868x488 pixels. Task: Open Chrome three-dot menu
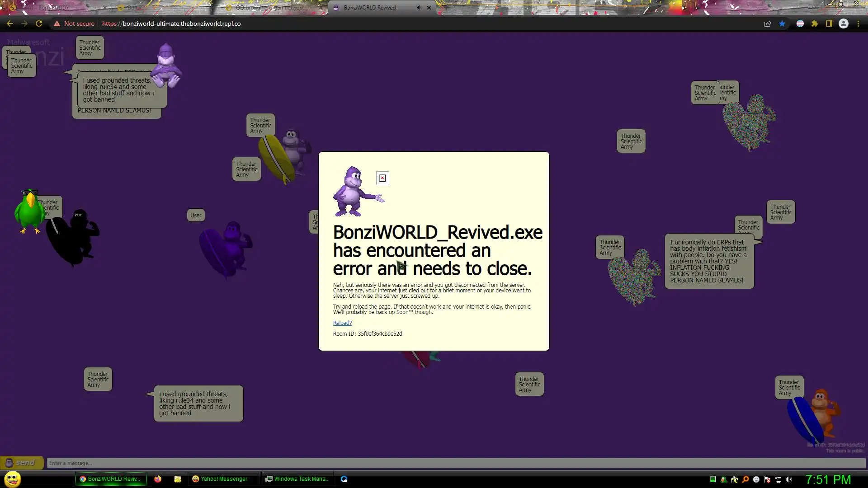(x=858, y=23)
